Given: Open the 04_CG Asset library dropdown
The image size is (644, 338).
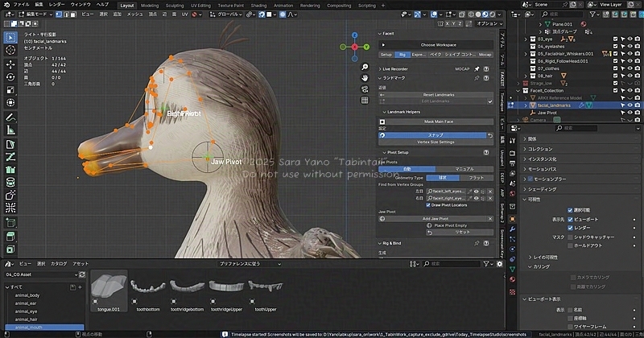Looking at the screenshot, I should (41, 274).
